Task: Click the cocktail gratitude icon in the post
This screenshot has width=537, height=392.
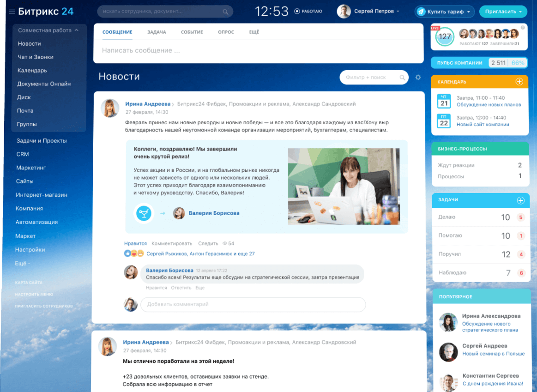Action: tap(144, 213)
